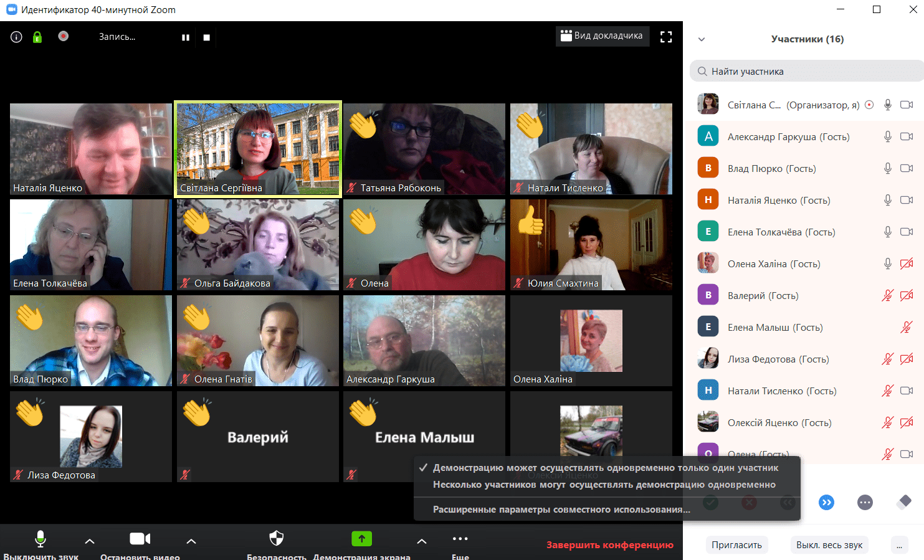Enter full screen mode
Screen dimensions: 924x560
666,37
